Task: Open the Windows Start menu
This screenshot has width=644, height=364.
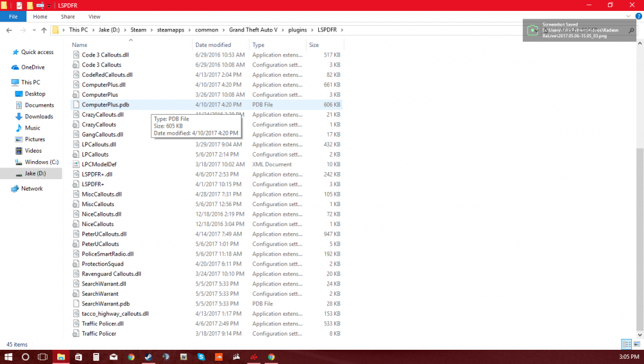Action: pos(8,357)
